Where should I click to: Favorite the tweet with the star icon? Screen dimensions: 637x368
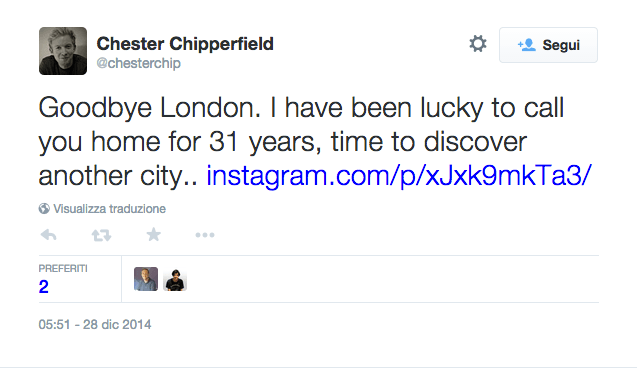pos(154,234)
